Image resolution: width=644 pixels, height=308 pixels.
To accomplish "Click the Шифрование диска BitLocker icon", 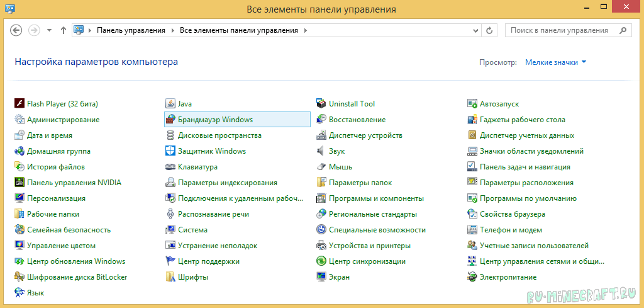I will click(x=19, y=277).
